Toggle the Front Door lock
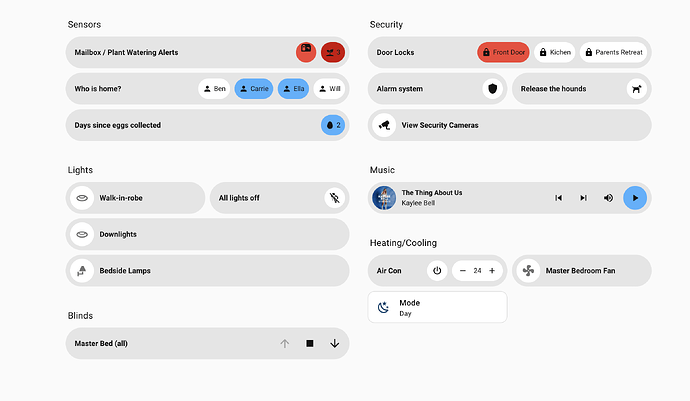The height and width of the screenshot is (401, 690). (x=503, y=52)
